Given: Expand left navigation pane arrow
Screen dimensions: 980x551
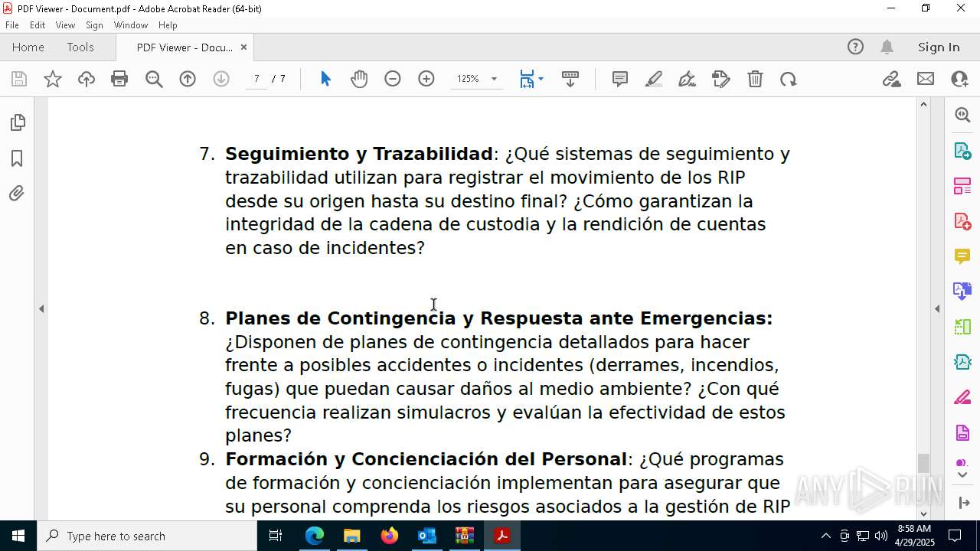Looking at the screenshot, I should pos(41,308).
